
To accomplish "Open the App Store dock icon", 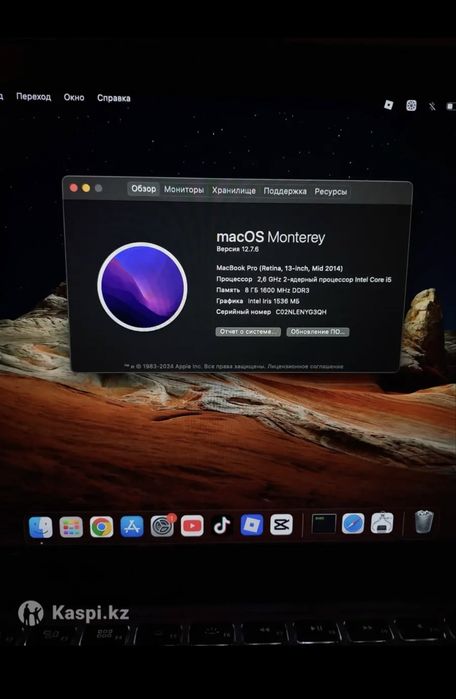I will point(132,526).
